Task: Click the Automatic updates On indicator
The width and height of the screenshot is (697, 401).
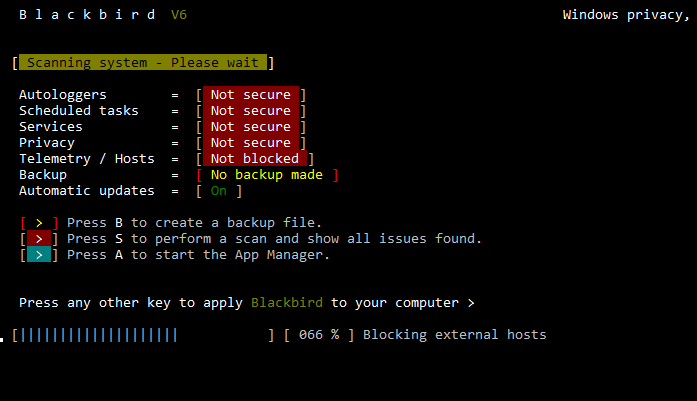Action: [x=219, y=191]
